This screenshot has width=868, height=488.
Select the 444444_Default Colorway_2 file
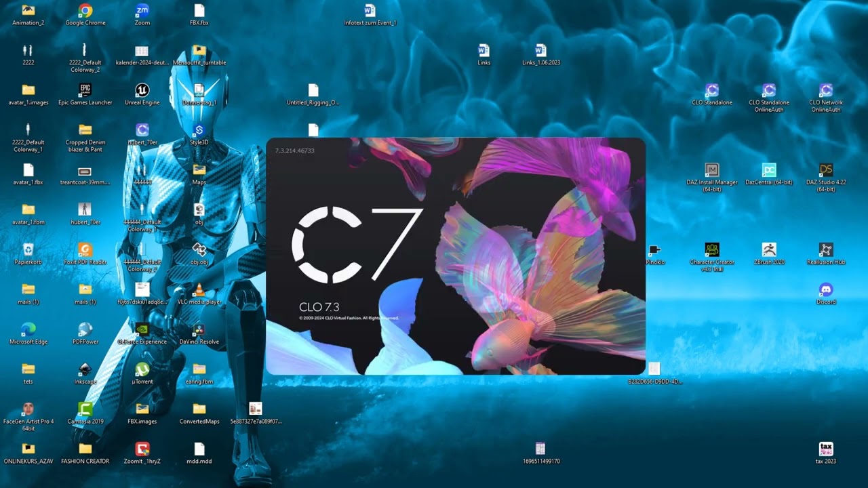coord(142,249)
